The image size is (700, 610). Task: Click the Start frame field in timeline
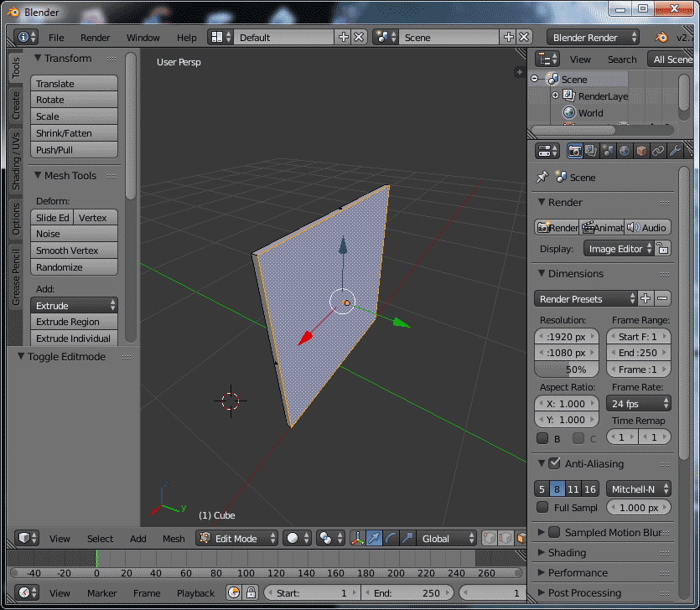coord(311,592)
